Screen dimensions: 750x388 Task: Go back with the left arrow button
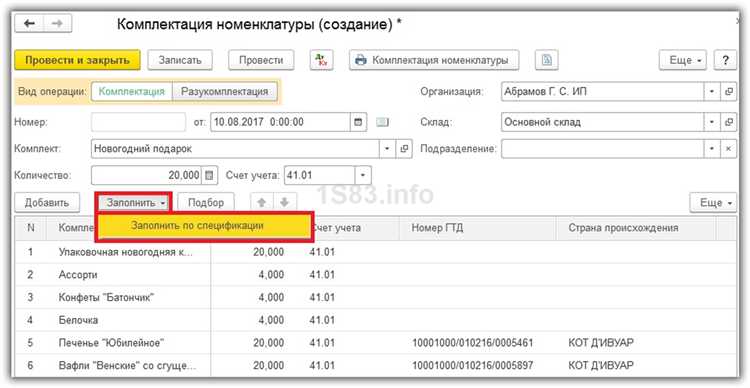click(29, 24)
